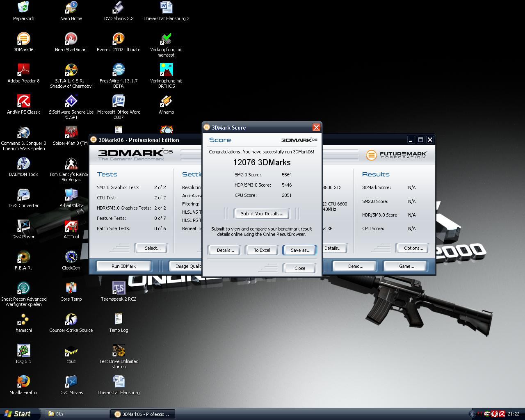The width and height of the screenshot is (525, 420).
Task: Launch DivX Player from the desktop
Action: click(x=23, y=226)
